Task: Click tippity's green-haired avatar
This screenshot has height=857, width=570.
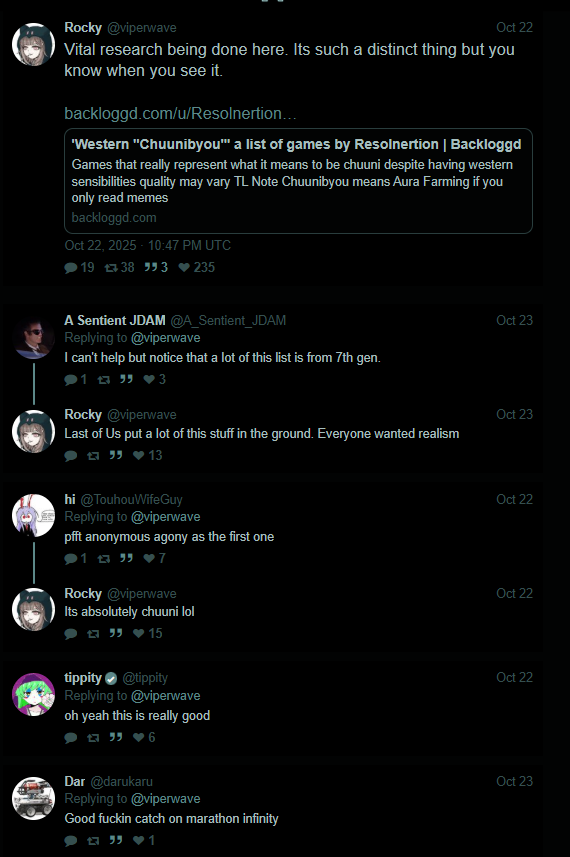Action: point(33,695)
